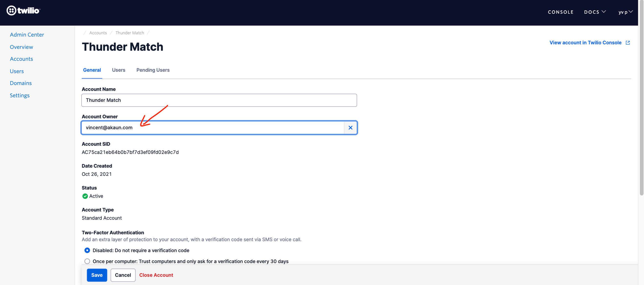Viewport: 644px width, 285px height.
Task: Open Domains in the sidebar
Action: click(x=21, y=83)
